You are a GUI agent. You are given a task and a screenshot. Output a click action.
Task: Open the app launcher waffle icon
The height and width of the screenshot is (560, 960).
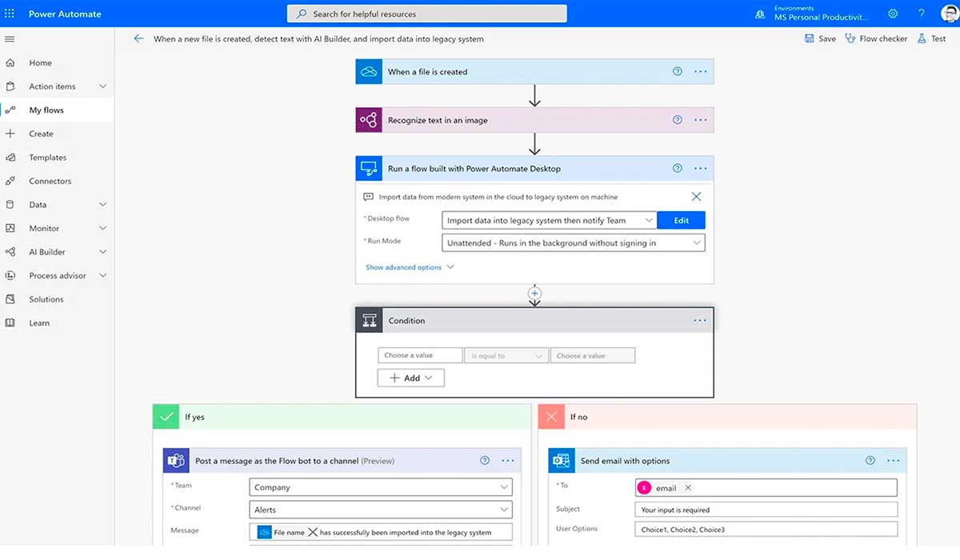click(x=10, y=14)
